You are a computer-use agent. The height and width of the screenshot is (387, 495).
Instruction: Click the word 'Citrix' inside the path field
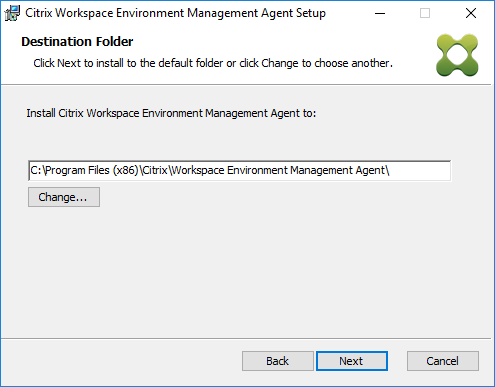155,171
